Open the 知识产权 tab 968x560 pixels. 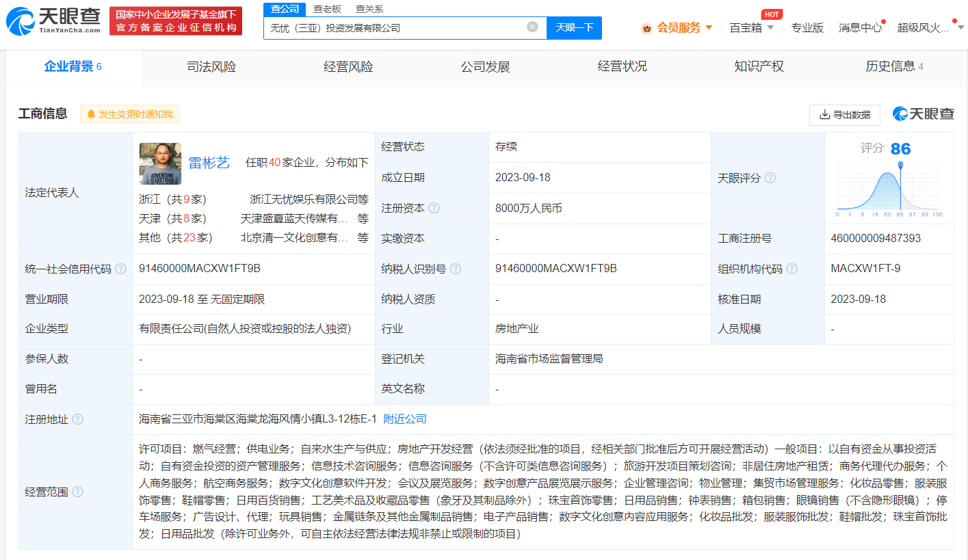tap(759, 66)
